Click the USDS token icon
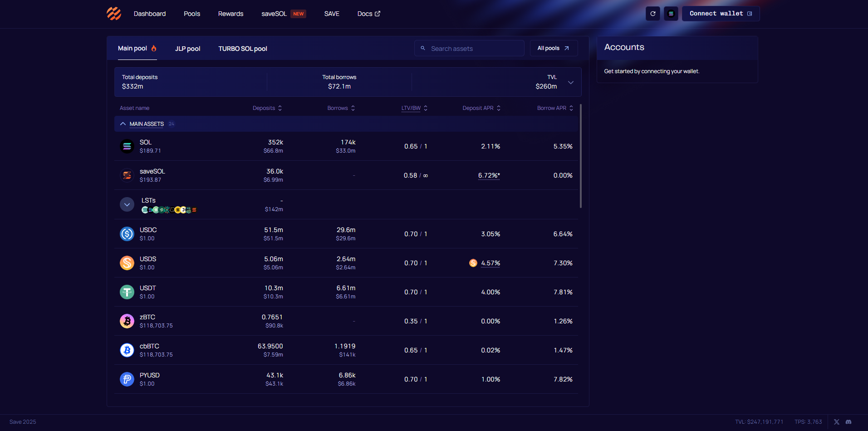The width and height of the screenshot is (868, 431). tap(127, 263)
